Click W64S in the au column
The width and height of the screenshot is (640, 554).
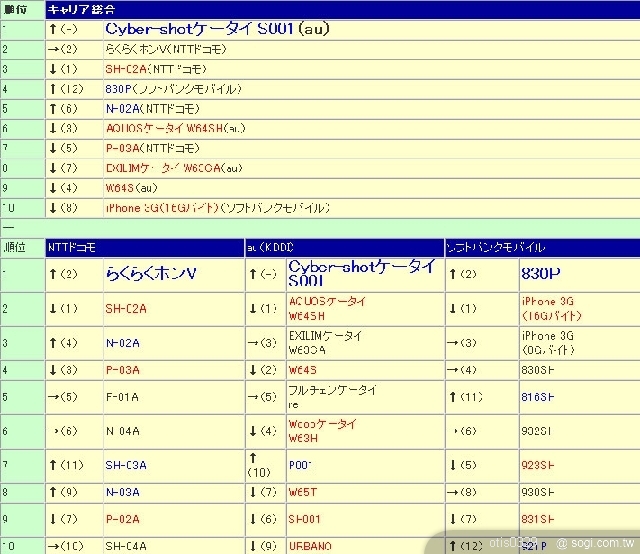coord(302,370)
